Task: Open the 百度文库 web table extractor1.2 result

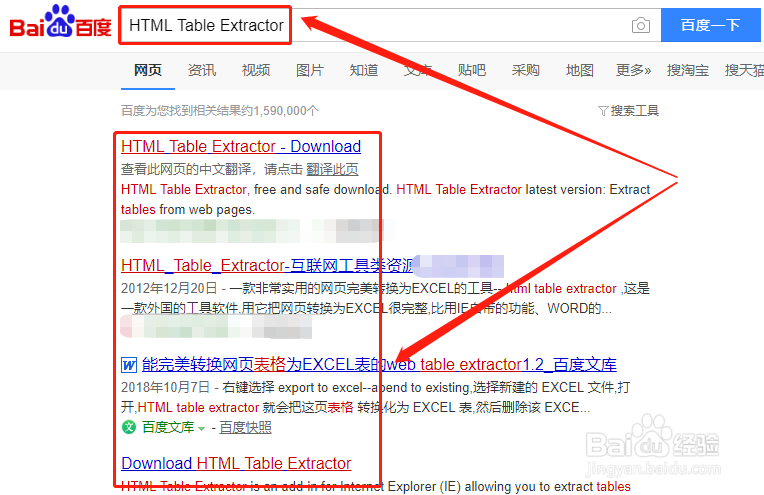Action: pyautogui.click(x=379, y=364)
